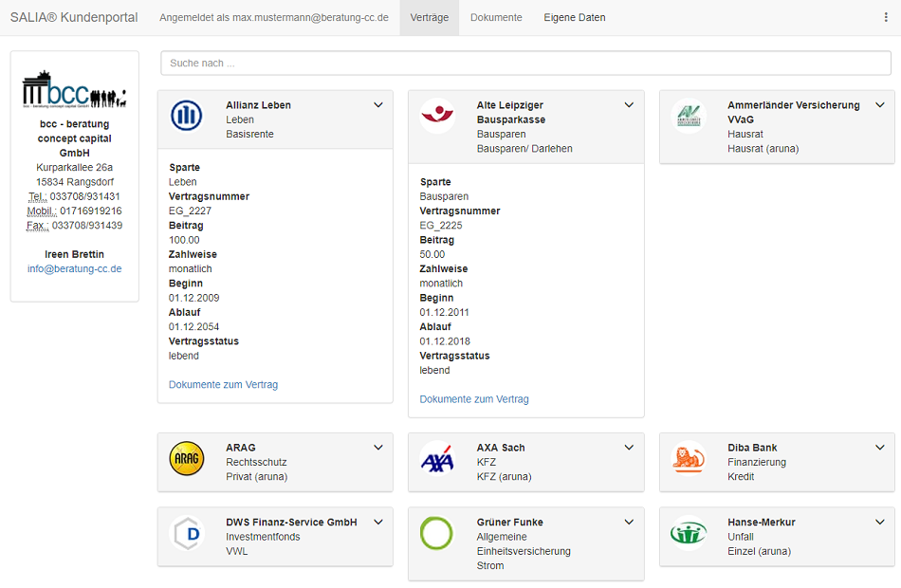Click the Allianz Leben logo icon
This screenshot has height=588, width=901.
[187, 116]
